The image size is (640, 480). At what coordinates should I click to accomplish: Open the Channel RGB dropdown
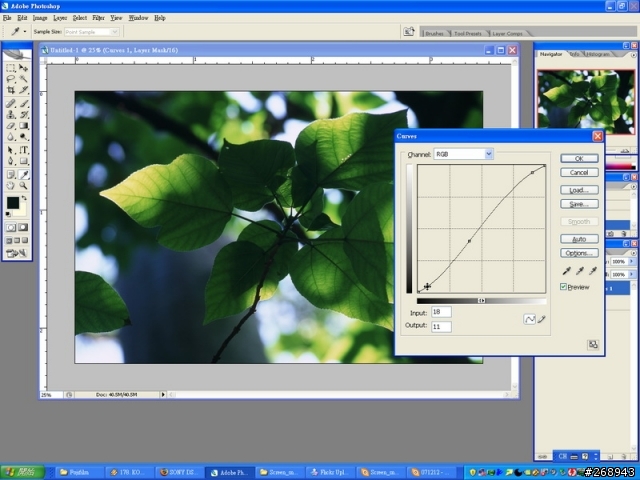[x=489, y=154]
